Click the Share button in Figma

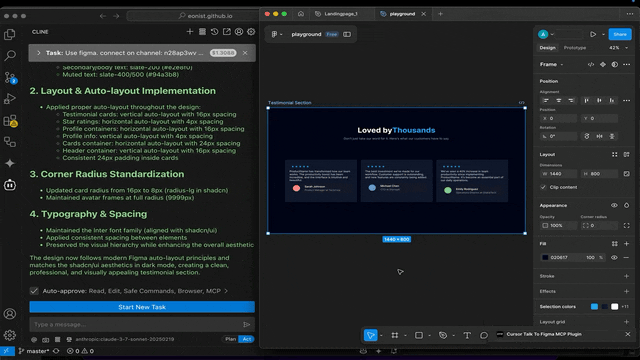[x=620, y=34]
